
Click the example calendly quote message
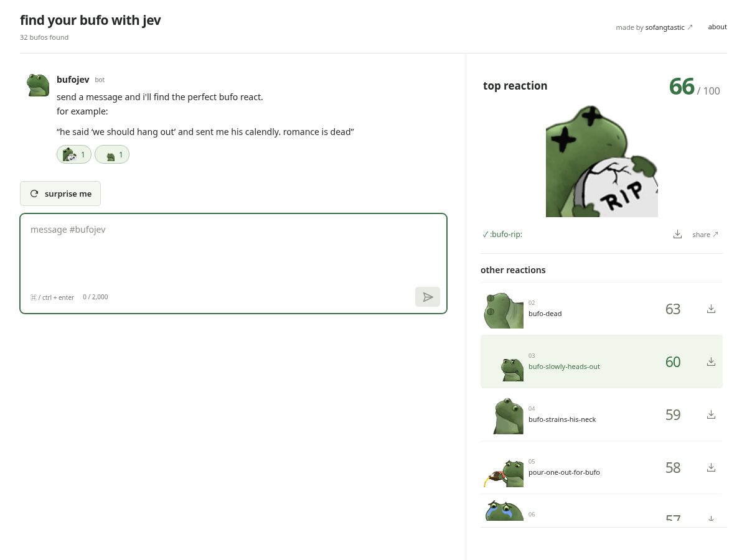[x=205, y=132]
